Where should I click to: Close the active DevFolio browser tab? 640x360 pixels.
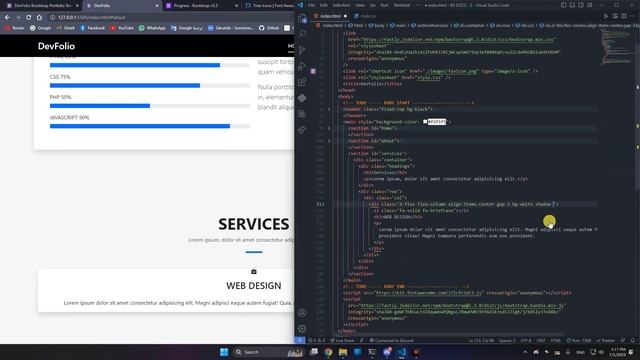click(x=157, y=6)
